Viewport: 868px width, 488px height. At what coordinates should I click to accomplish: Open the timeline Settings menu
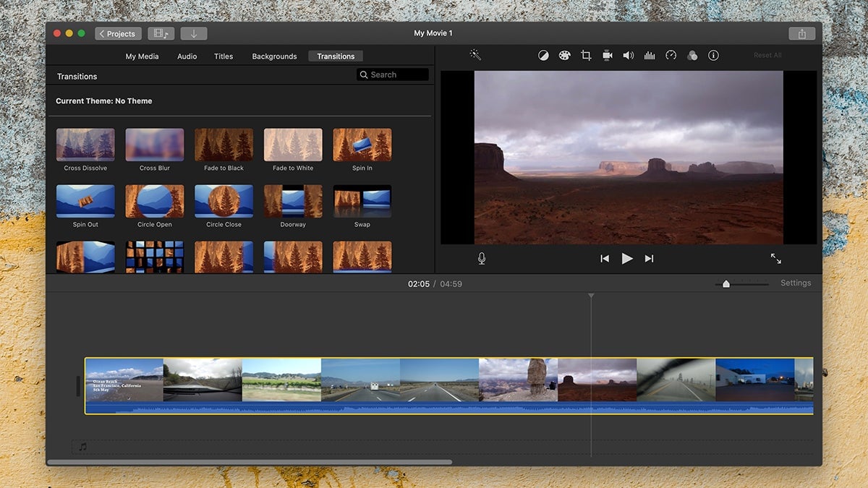[x=795, y=283]
